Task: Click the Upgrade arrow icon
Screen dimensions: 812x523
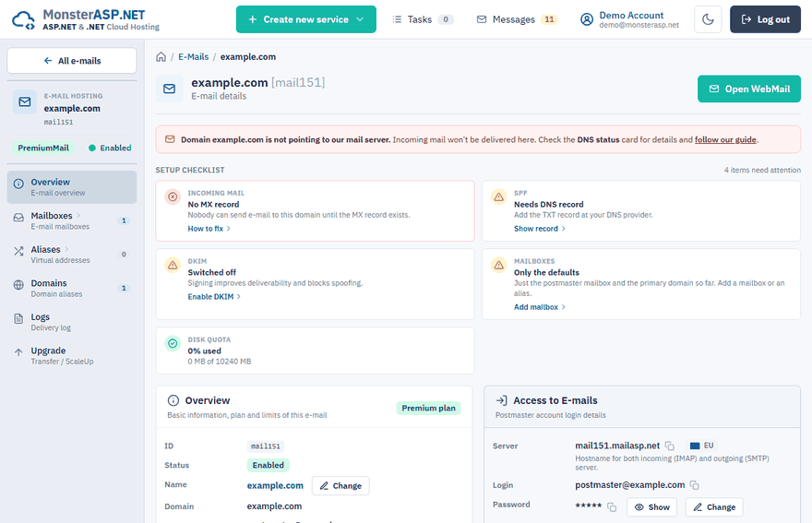Action: [18, 352]
